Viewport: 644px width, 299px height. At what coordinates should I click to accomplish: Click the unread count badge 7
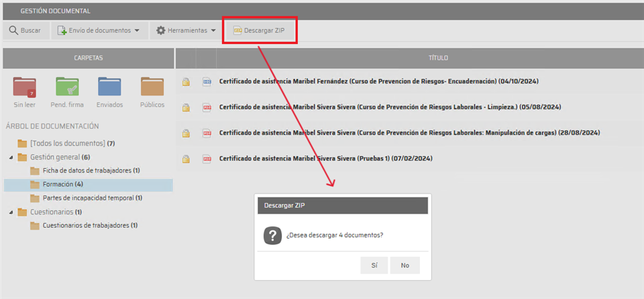tap(32, 93)
